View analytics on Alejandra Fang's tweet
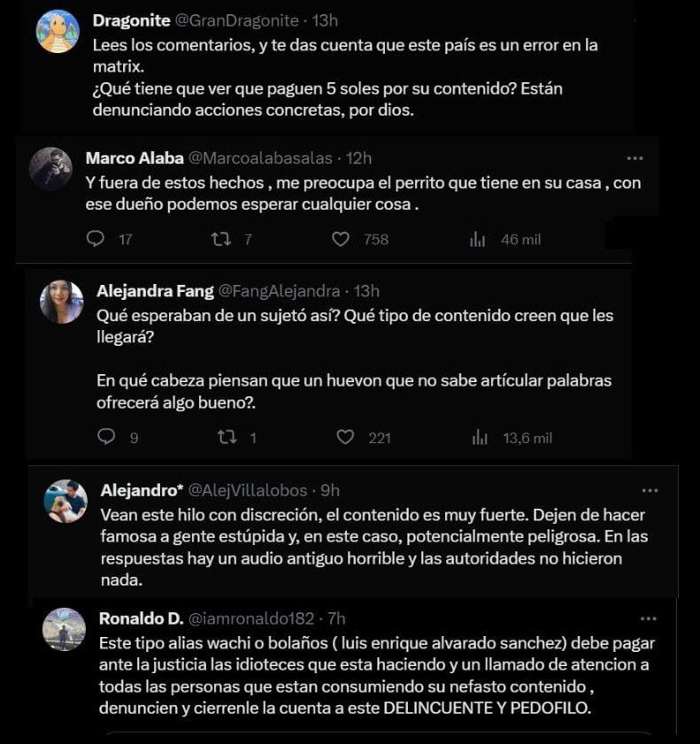The height and width of the screenshot is (744, 700). pos(481,437)
